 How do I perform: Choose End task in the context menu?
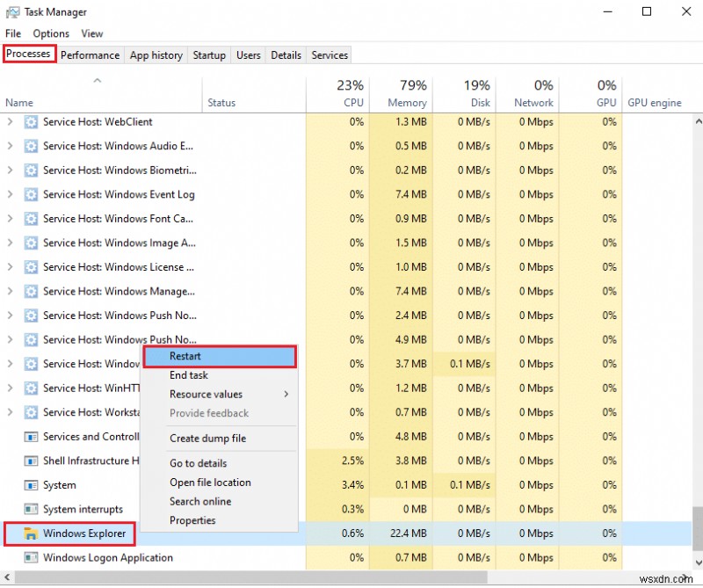[x=189, y=374]
